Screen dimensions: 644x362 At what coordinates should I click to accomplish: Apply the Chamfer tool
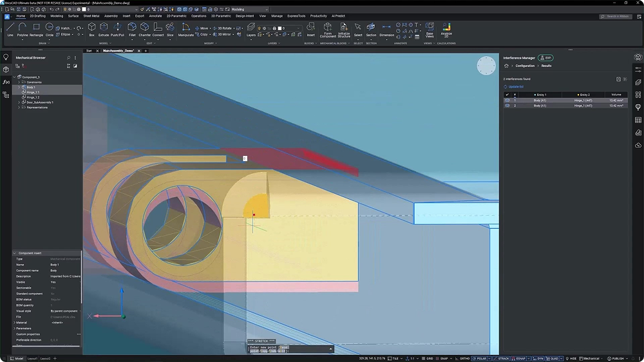click(x=144, y=30)
